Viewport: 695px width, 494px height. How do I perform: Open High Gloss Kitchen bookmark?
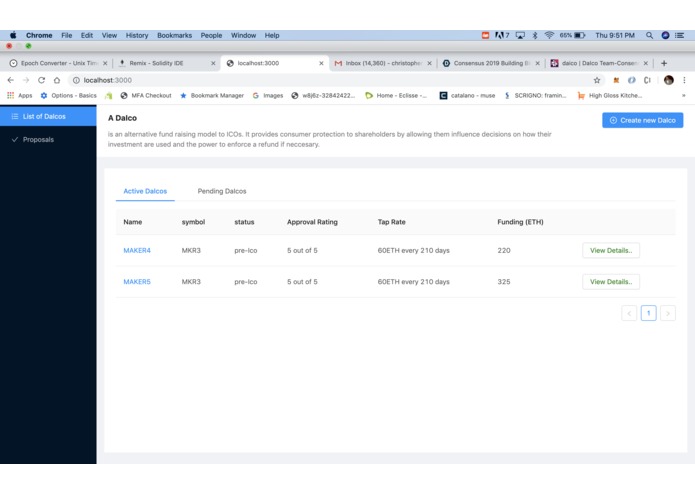click(x=610, y=95)
